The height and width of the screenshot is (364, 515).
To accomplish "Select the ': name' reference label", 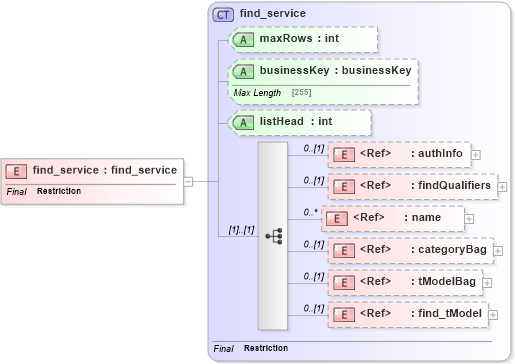I will pyautogui.click(x=423, y=217).
